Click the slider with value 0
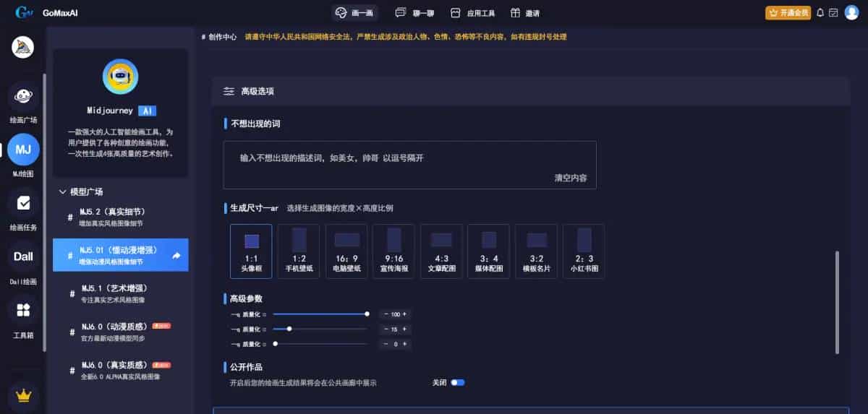Viewport: 868px width, 414px height. 320,344
